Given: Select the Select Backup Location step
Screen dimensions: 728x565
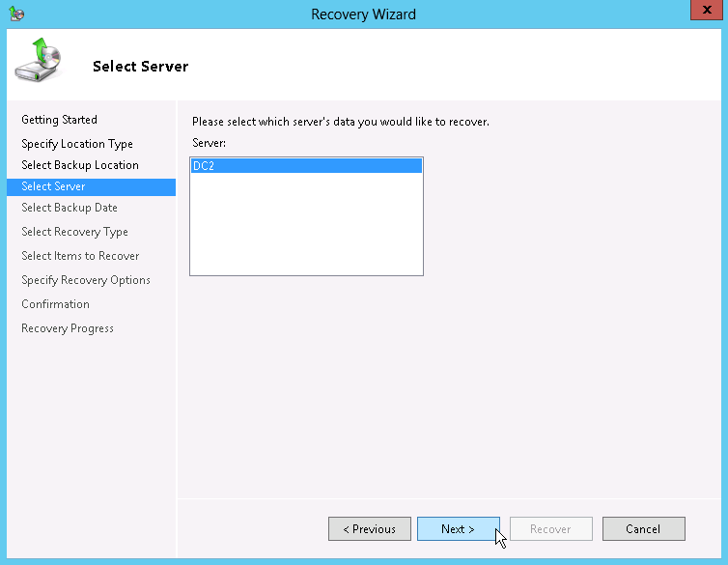Looking at the screenshot, I should click(x=80, y=165).
